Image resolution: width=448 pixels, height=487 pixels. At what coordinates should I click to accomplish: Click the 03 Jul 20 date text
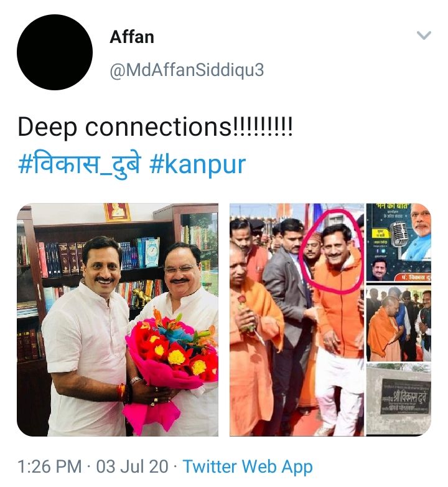tap(132, 467)
